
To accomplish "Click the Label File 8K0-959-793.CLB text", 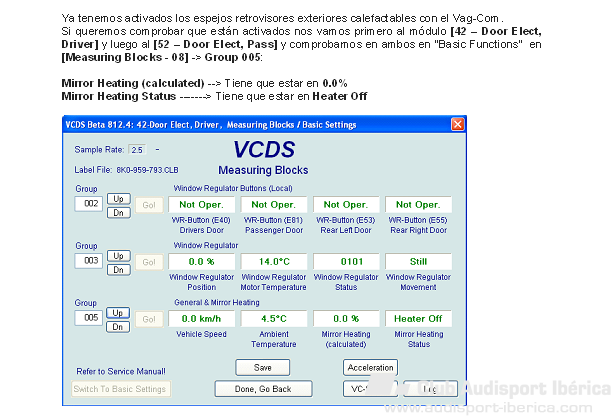I will click(x=126, y=170).
